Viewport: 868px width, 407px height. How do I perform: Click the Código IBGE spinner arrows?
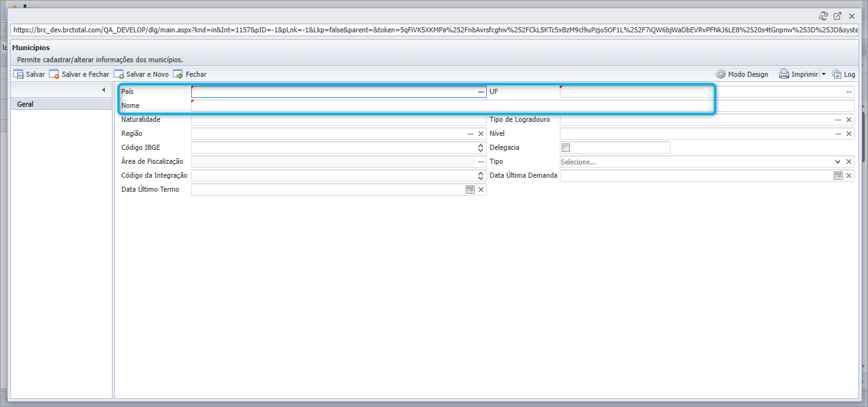coord(481,148)
